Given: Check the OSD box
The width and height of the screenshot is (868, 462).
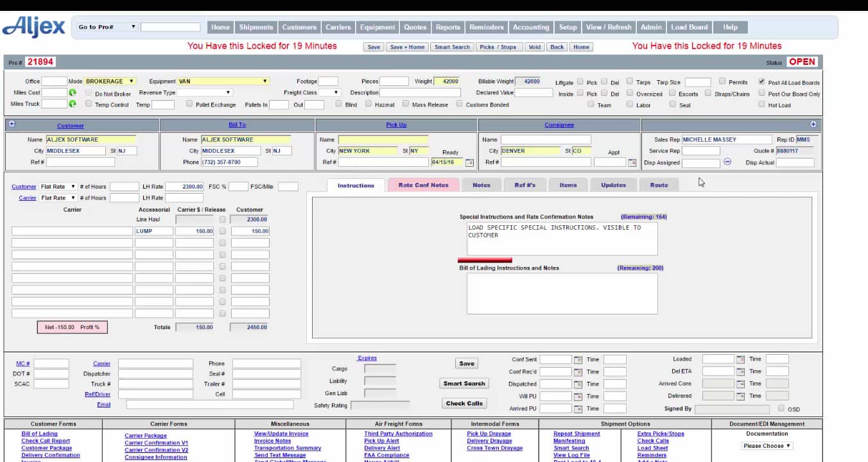Looking at the screenshot, I should pyautogui.click(x=781, y=408).
